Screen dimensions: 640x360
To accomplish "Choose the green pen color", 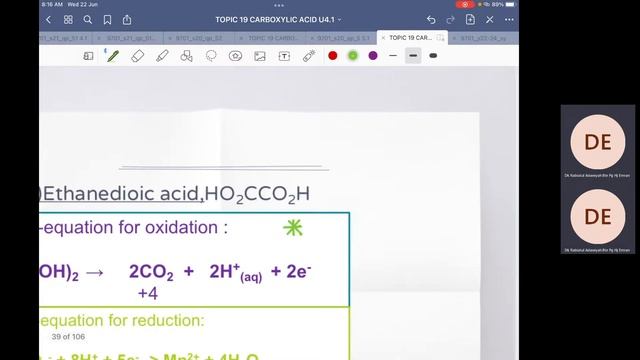I will pyautogui.click(x=353, y=56).
